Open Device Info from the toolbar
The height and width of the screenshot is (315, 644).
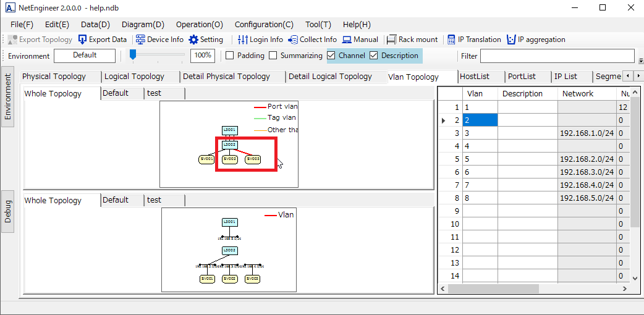tap(140, 40)
